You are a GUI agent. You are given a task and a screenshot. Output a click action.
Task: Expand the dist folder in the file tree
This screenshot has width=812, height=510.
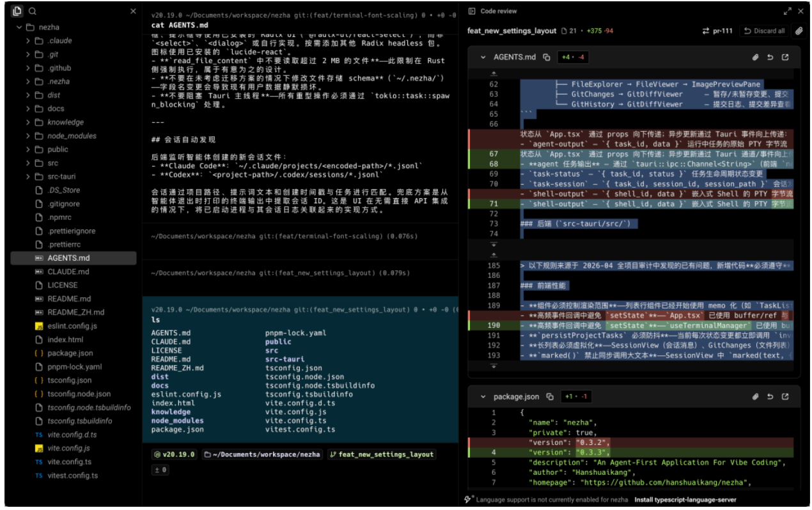[28, 95]
